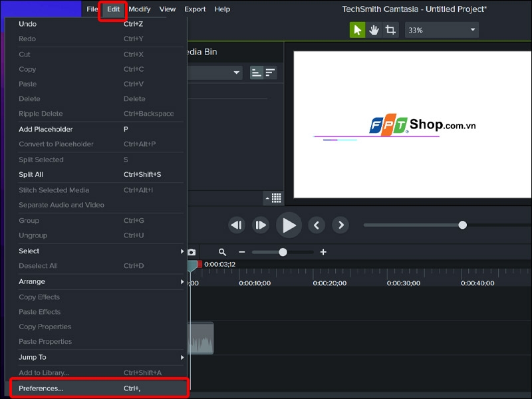Select the green editing arrow tool
Viewport: 532px width, 399px height.
tap(357, 29)
